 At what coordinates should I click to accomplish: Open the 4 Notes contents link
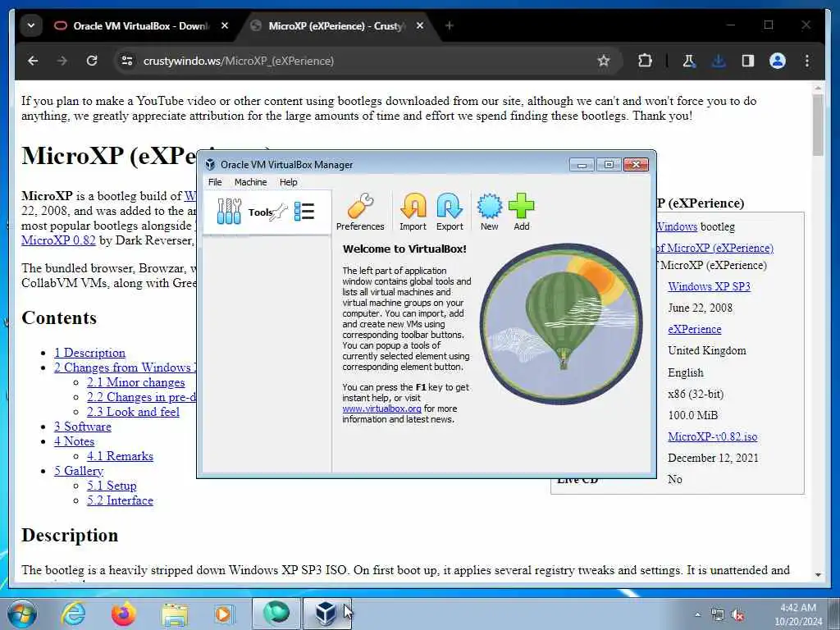(74, 441)
